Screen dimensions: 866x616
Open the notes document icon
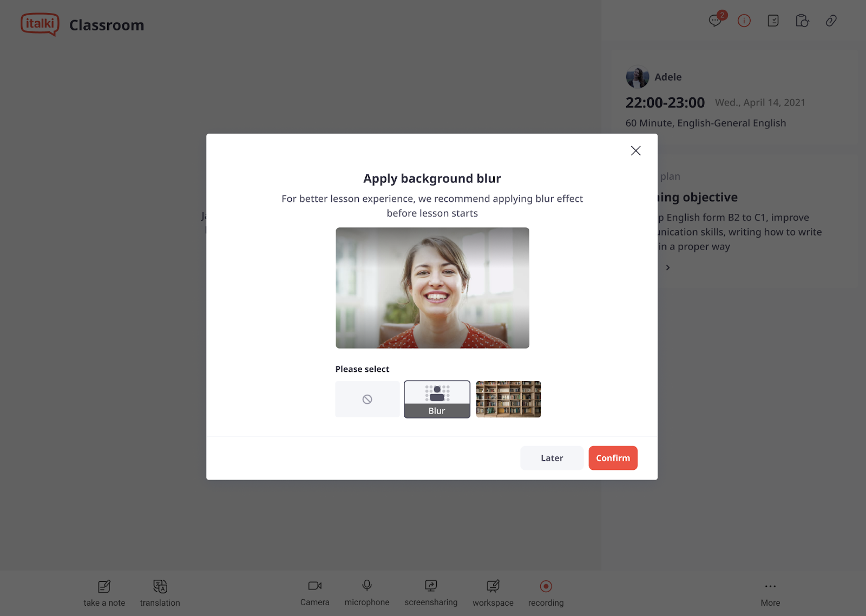tap(773, 21)
